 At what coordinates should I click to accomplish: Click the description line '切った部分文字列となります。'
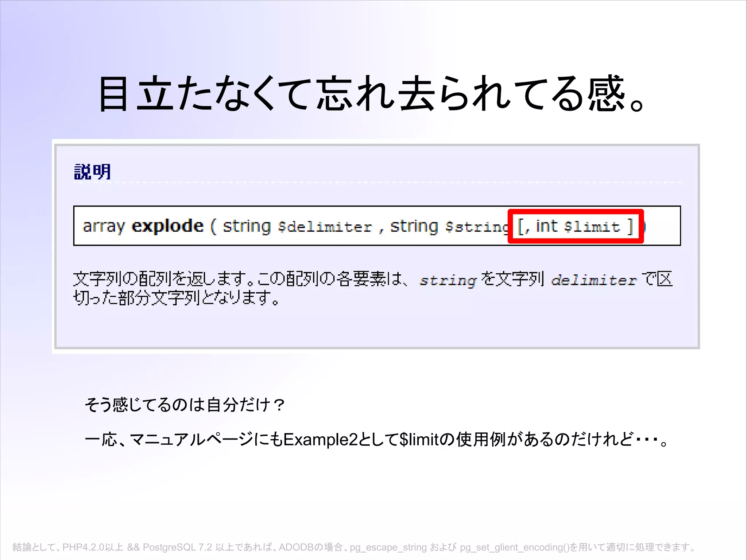(x=177, y=298)
